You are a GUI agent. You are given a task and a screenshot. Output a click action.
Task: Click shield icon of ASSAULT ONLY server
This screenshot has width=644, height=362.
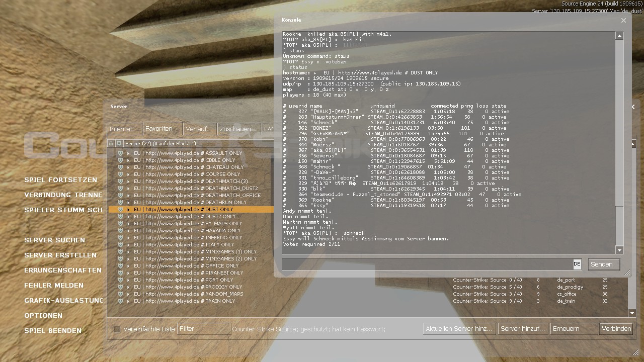[120, 153]
